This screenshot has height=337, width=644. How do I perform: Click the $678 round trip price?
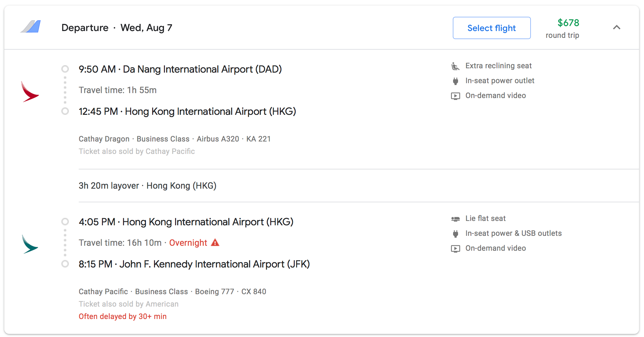coord(562,29)
